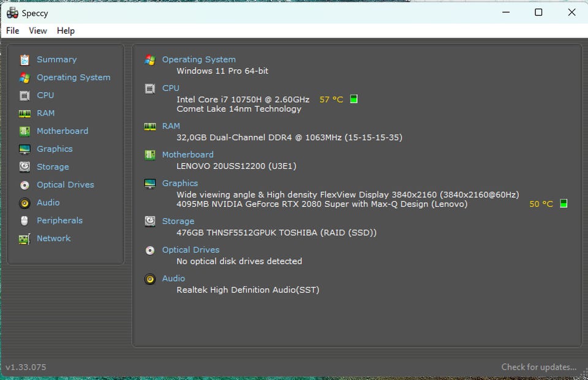The height and width of the screenshot is (380, 588).
Task: Click the NVIDIA GeForce RTX 2080 Super line
Action: (322, 204)
